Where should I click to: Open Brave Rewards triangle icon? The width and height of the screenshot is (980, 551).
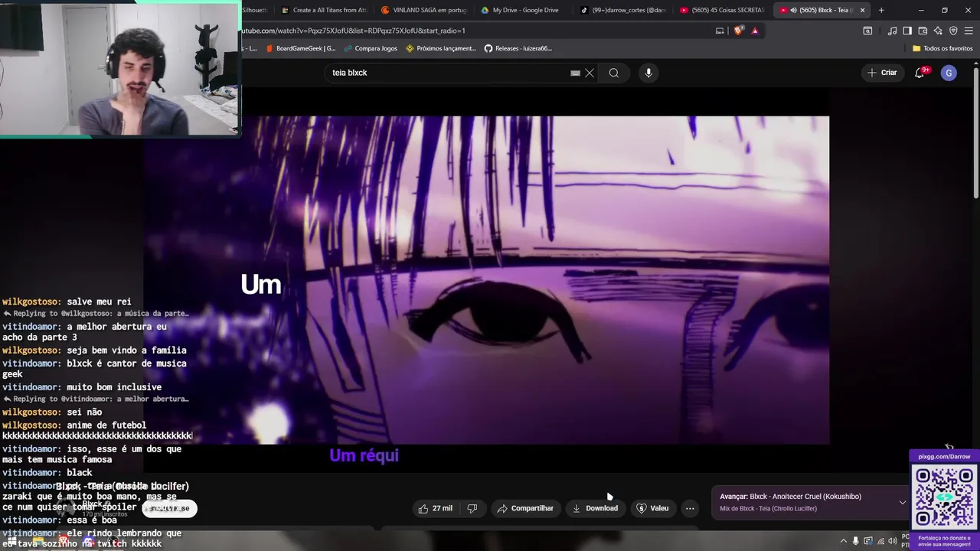coord(755,31)
